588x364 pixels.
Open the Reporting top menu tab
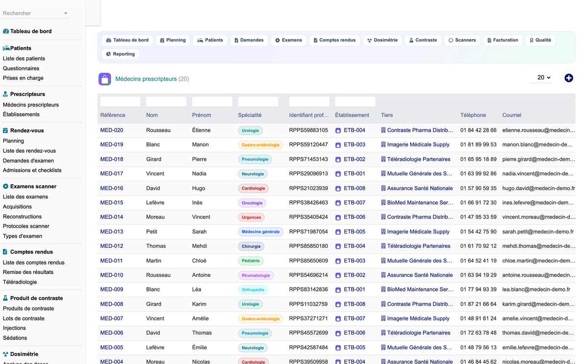[x=121, y=54]
